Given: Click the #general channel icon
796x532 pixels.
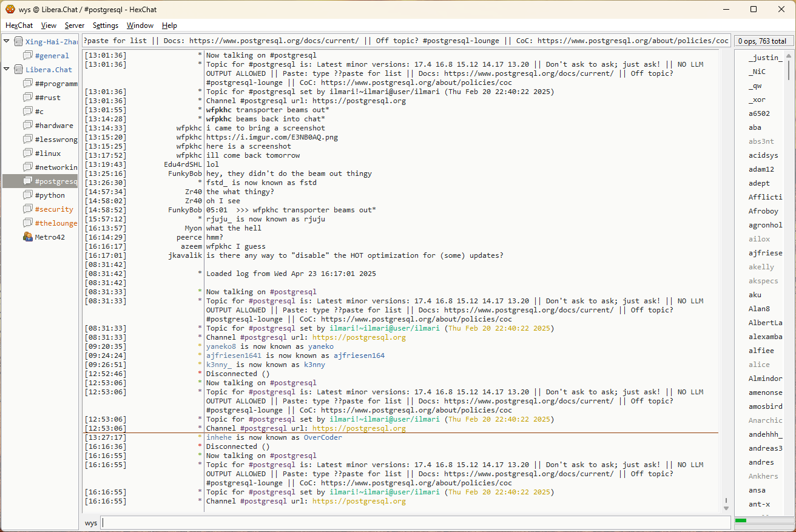Looking at the screenshot, I should pyautogui.click(x=28, y=56).
